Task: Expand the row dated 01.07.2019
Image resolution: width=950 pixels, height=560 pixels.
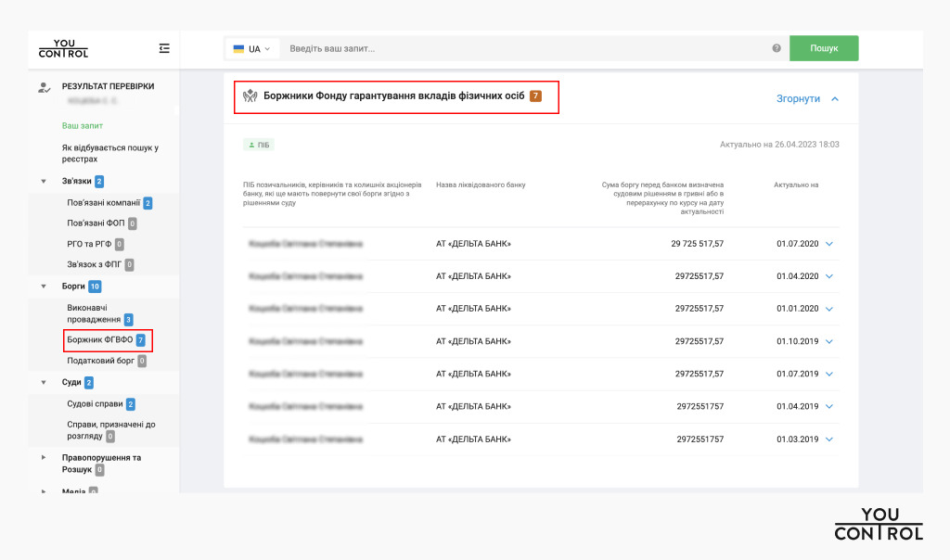Action: click(829, 375)
